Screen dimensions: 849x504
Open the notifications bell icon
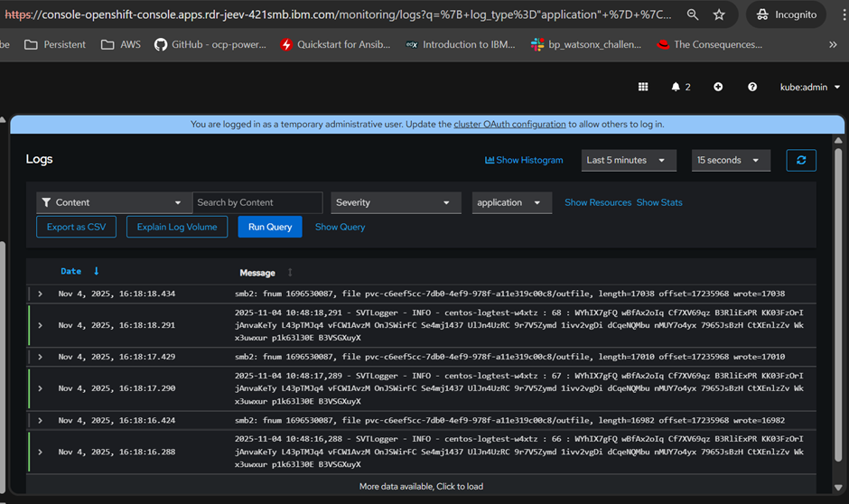pos(676,87)
